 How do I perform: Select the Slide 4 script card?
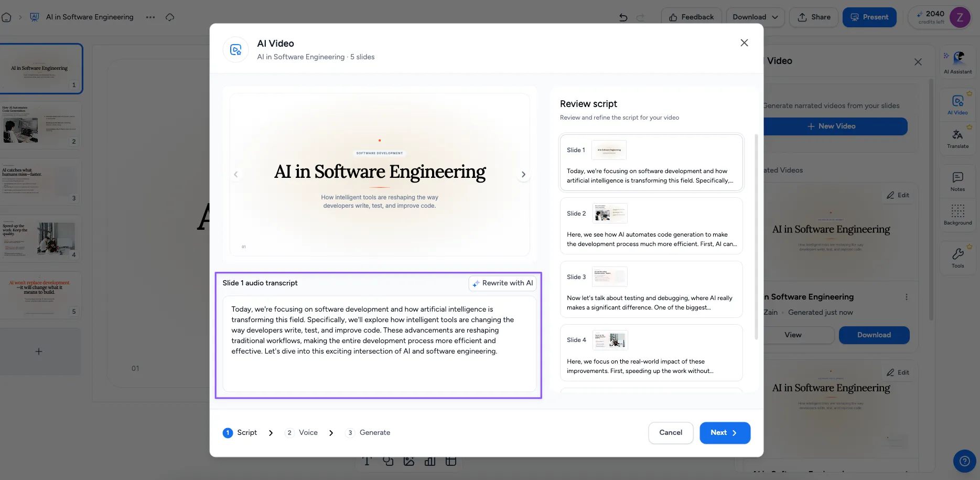pos(651,353)
